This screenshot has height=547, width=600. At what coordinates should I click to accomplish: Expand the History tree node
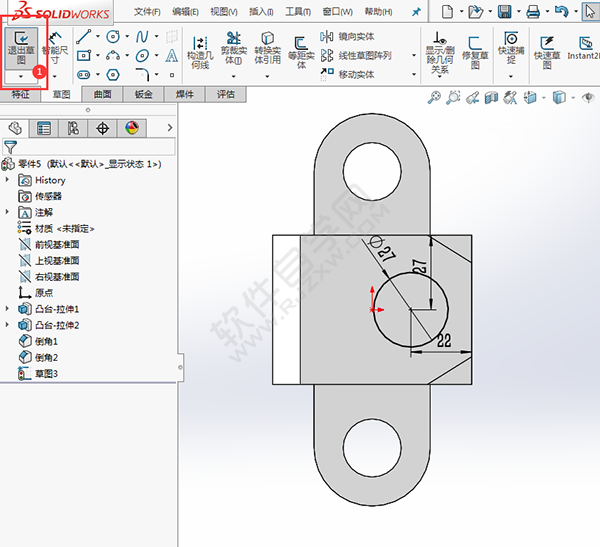(x=7, y=179)
